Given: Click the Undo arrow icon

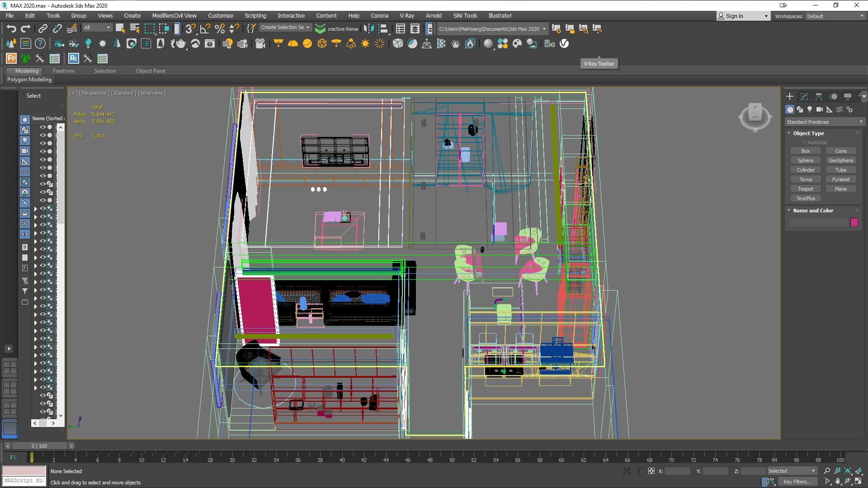Looking at the screenshot, I should (x=11, y=29).
